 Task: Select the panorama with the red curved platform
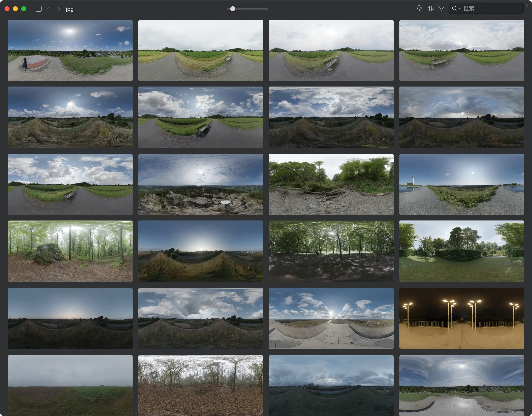click(70, 51)
